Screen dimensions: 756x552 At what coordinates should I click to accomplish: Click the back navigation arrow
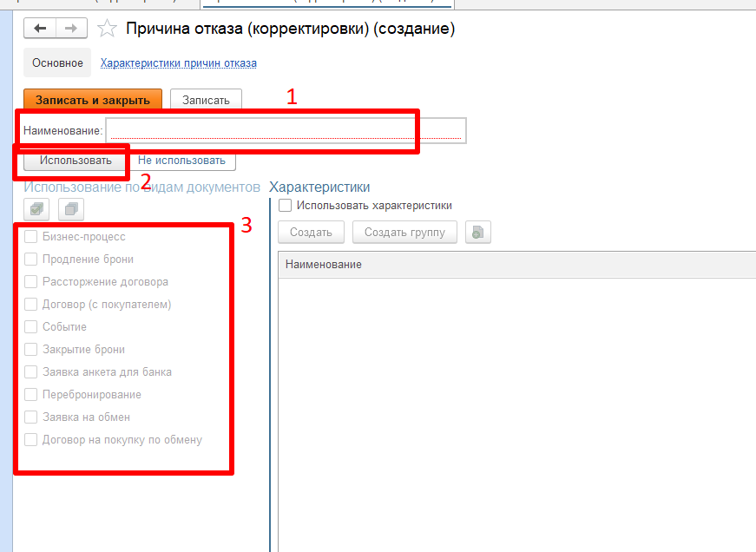(40, 29)
